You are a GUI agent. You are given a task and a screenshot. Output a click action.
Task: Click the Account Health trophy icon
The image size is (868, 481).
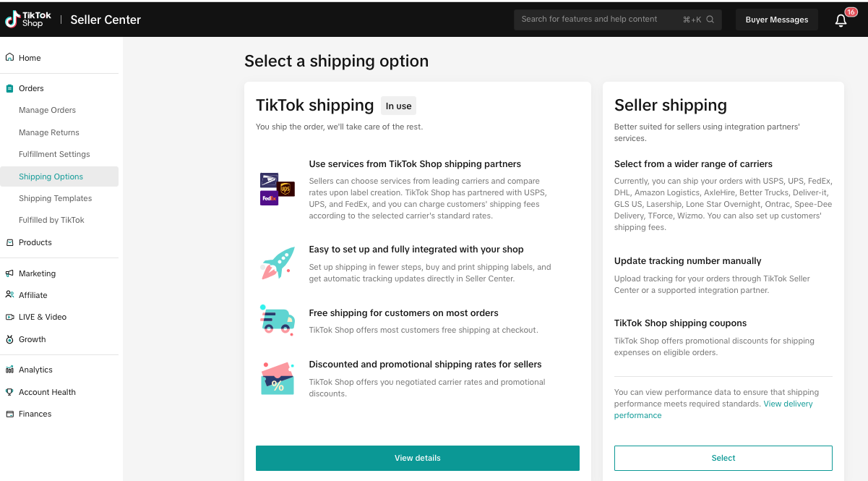[9, 392]
